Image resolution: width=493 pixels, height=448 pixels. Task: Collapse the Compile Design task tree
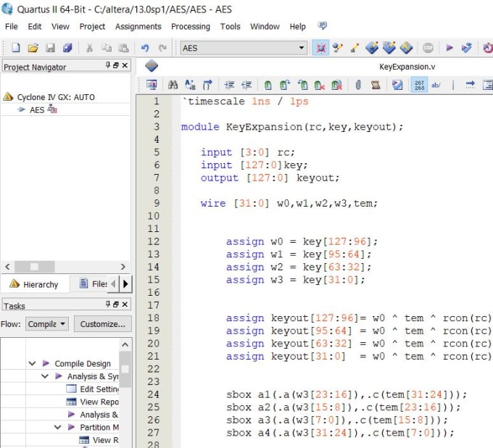coord(32,364)
